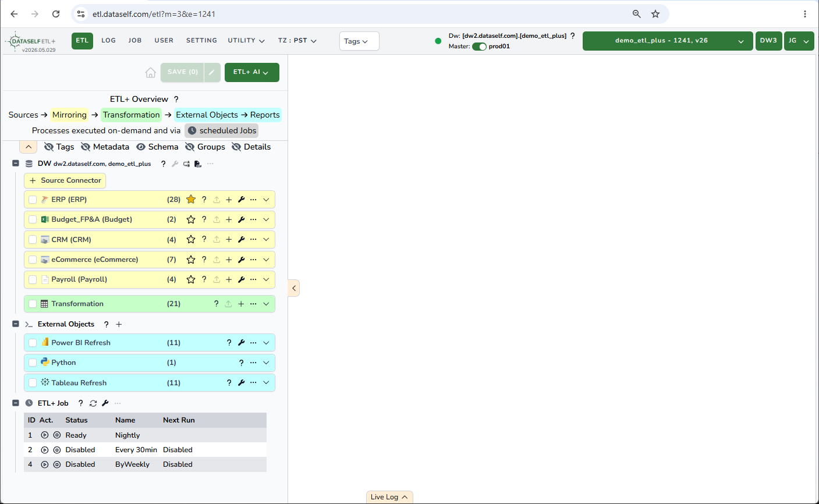
Task: Collapse the External Objects section
Action: [16, 324]
